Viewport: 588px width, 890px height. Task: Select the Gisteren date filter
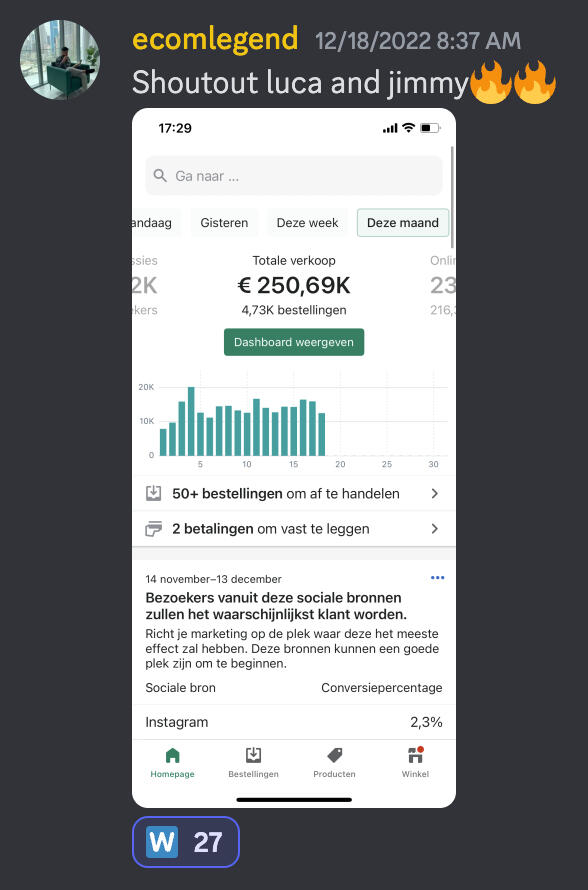[x=224, y=223]
